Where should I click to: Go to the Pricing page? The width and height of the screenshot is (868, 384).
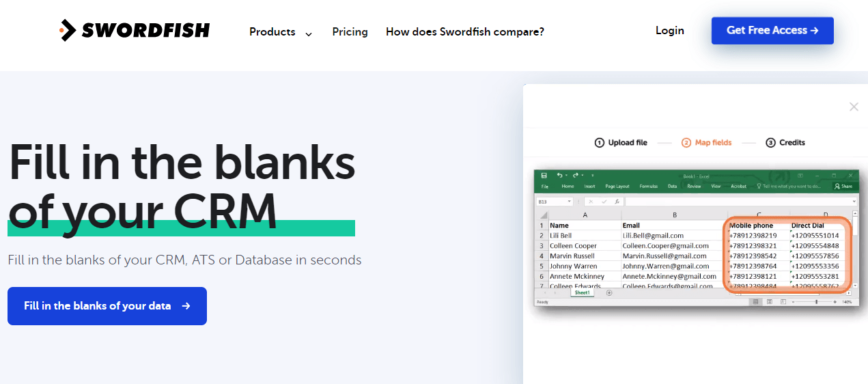point(350,32)
